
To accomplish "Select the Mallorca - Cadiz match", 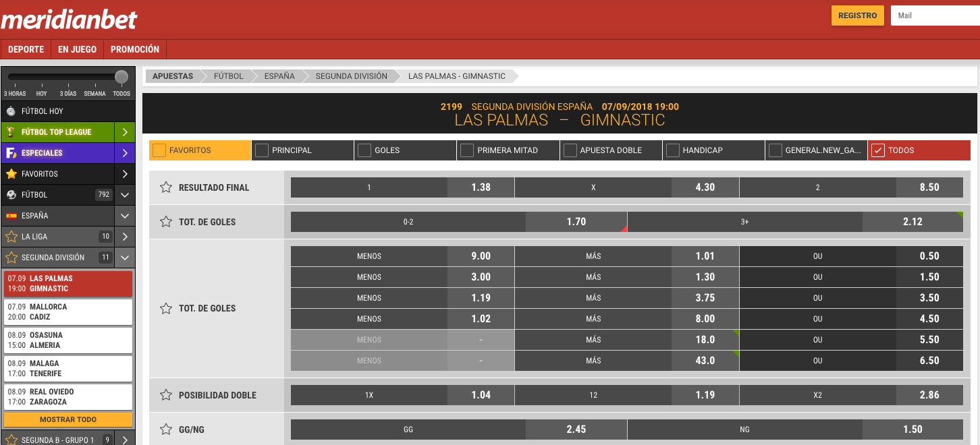I will 68,312.
